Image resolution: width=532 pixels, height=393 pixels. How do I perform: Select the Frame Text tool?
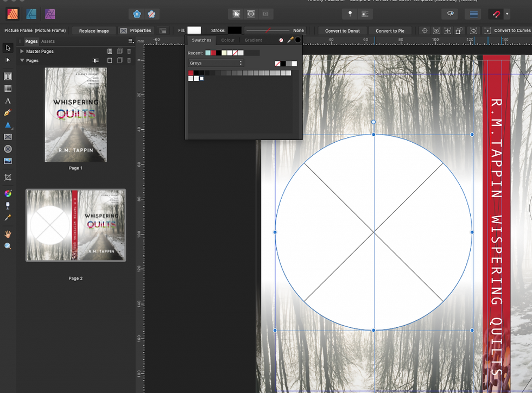pos(8,77)
